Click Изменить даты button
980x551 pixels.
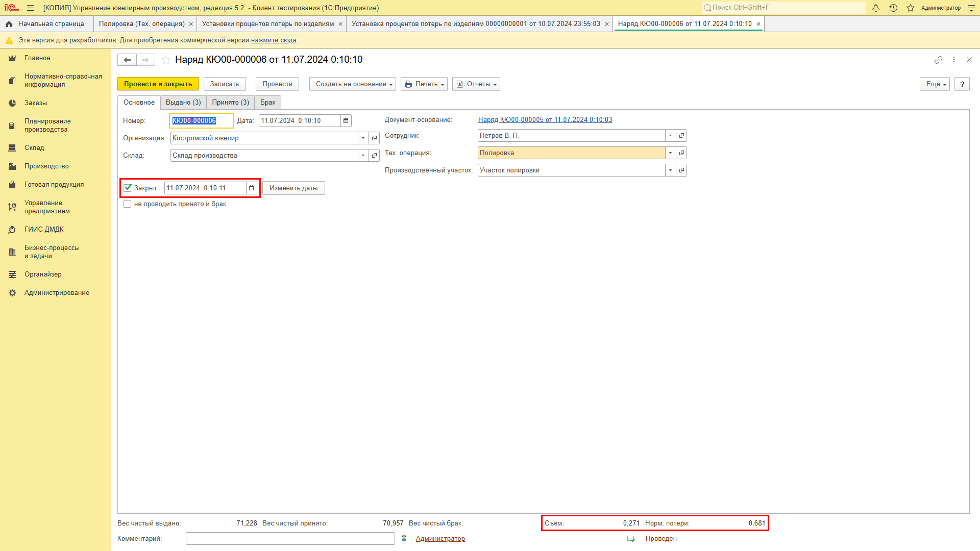[x=293, y=188]
